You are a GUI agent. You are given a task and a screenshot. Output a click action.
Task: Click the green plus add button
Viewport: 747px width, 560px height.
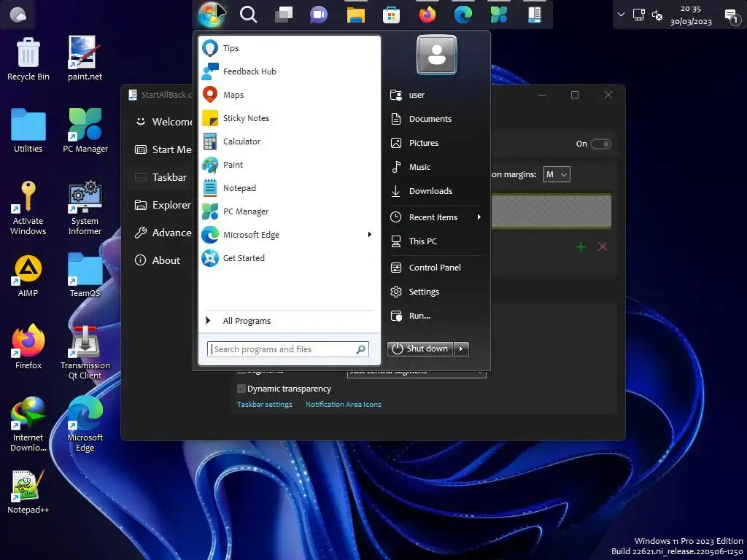(581, 246)
